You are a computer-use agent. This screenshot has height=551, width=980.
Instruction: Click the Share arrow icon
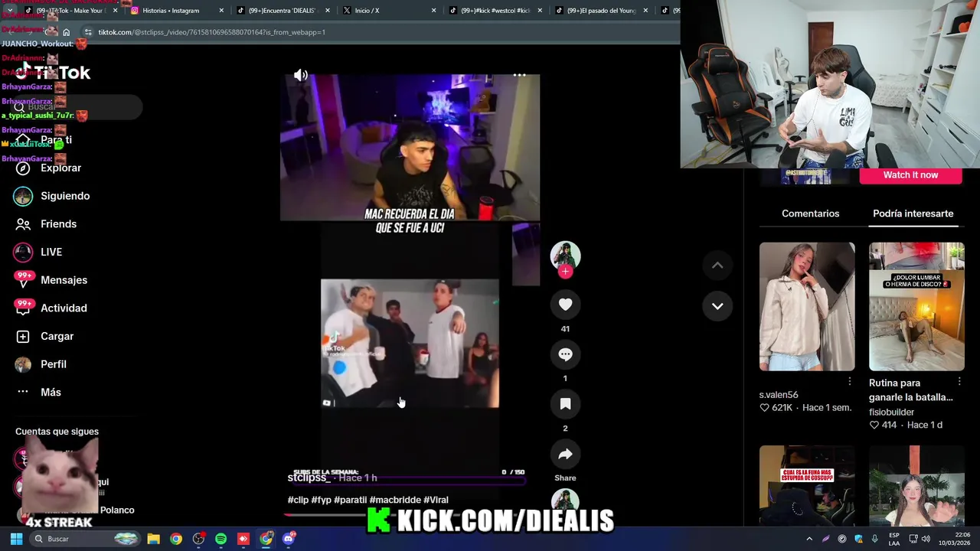tap(565, 454)
